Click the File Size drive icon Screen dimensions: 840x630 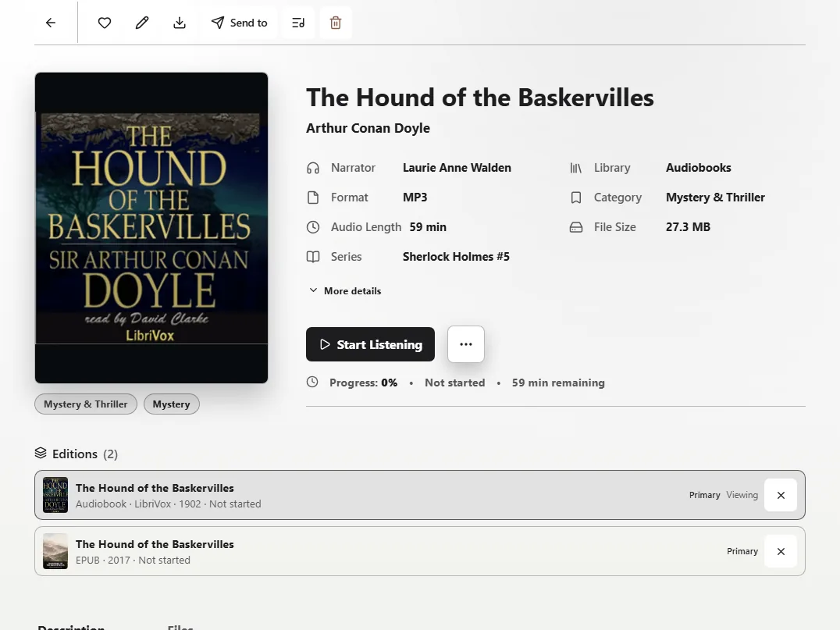(x=576, y=227)
